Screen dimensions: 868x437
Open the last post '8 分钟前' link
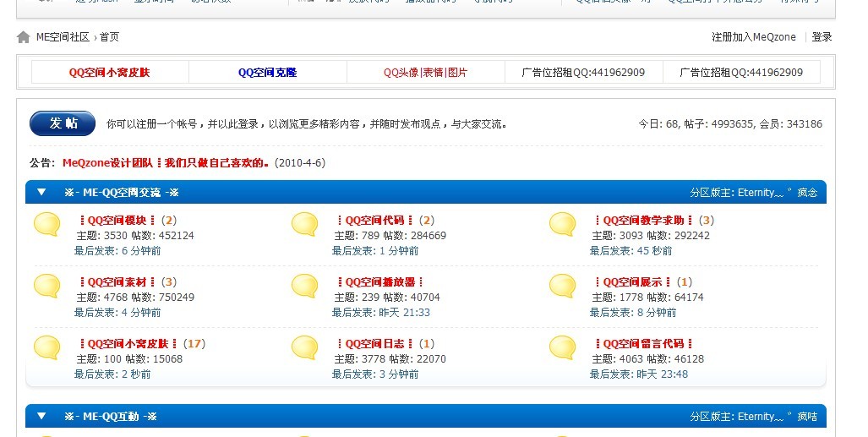pos(657,313)
